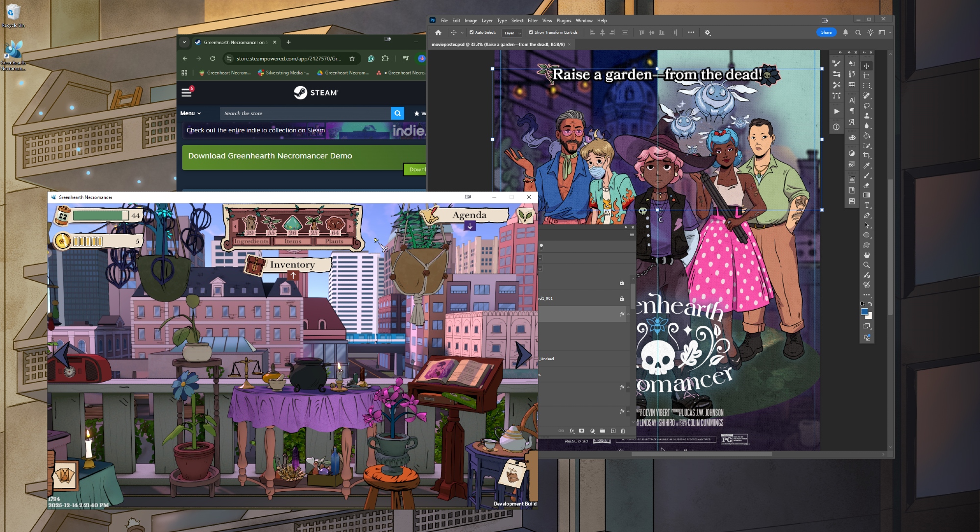This screenshot has width=980, height=532.
Task: Open the Auto-Select Layer dropdown
Action: tap(513, 33)
